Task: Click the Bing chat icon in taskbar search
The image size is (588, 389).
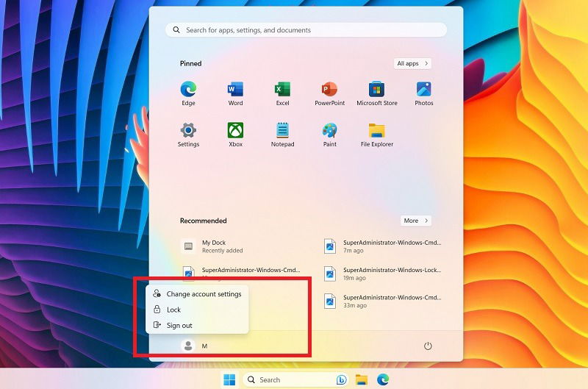Action: click(341, 380)
